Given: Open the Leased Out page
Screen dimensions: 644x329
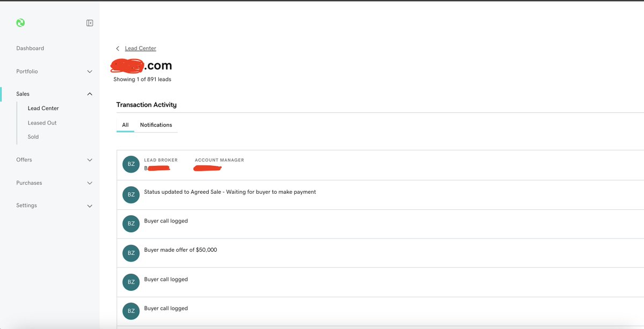Looking at the screenshot, I should [42, 123].
